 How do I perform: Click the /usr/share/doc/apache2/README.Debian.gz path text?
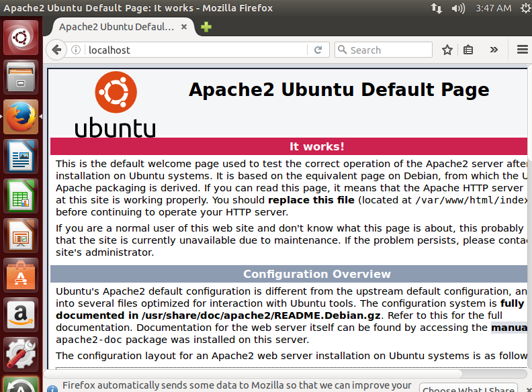click(x=261, y=315)
